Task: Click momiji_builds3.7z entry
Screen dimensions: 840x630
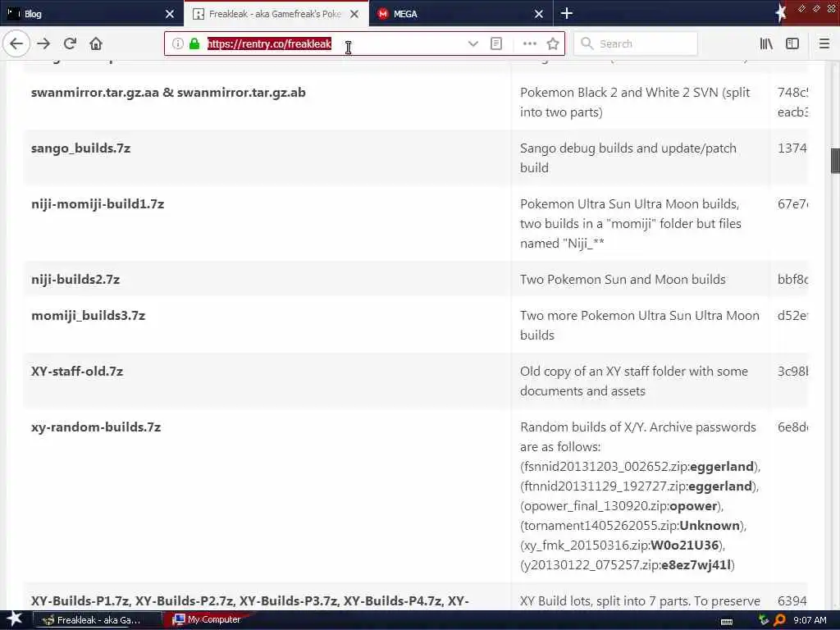Action: pyautogui.click(x=88, y=316)
